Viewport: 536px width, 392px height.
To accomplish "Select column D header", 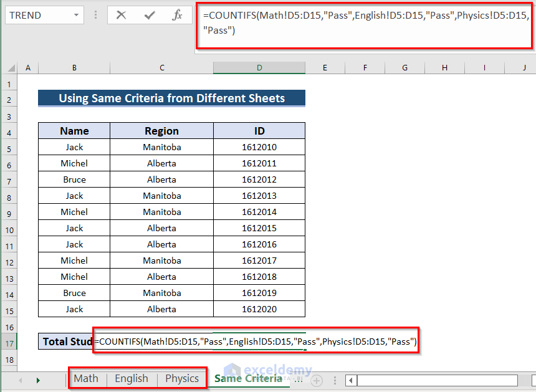I will click(x=259, y=68).
